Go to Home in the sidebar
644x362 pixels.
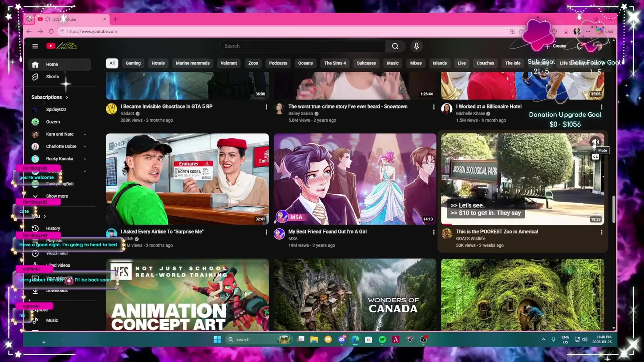[x=60, y=64]
